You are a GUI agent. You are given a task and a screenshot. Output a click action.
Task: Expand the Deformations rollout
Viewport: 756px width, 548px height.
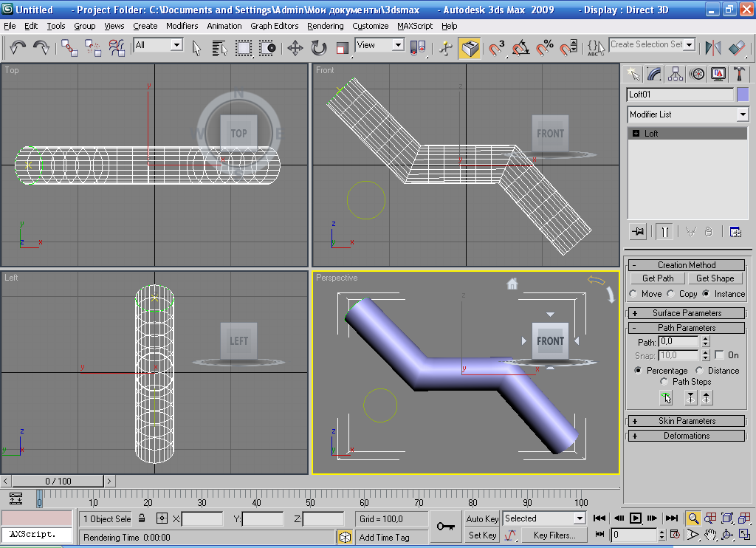[x=687, y=436]
